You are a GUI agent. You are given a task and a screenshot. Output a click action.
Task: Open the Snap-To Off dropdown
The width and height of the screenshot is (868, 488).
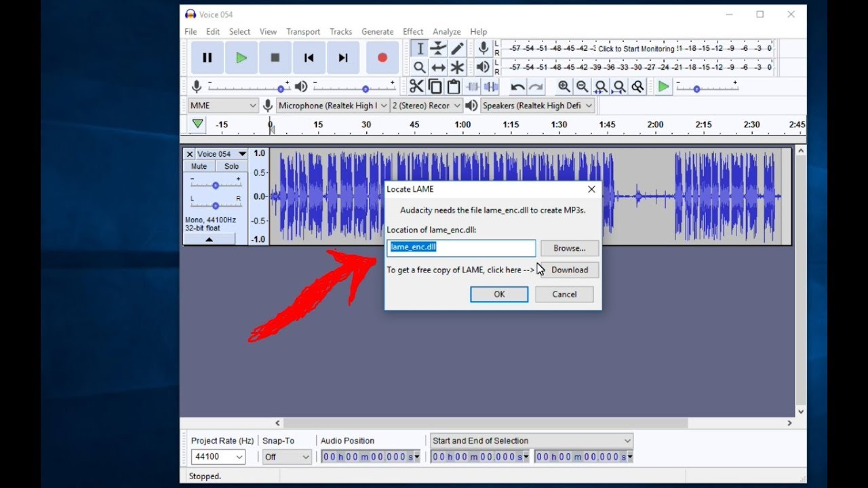(287, 457)
